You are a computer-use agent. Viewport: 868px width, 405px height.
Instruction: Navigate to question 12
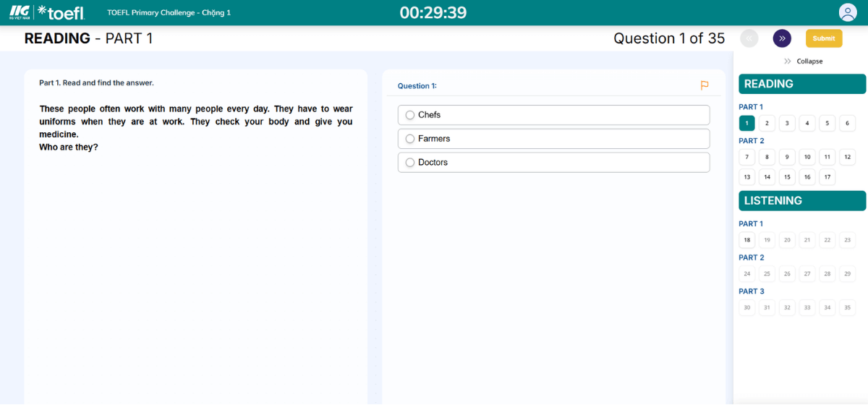[x=847, y=157]
